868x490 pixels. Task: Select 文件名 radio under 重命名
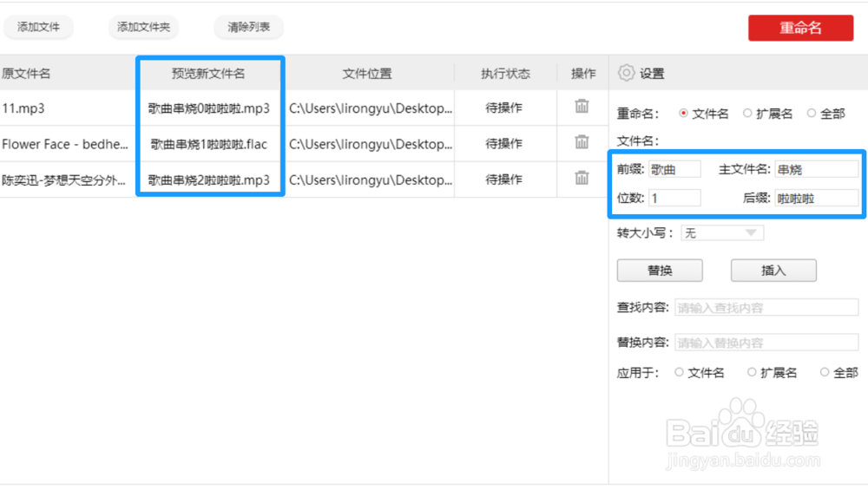pyautogui.click(x=684, y=114)
